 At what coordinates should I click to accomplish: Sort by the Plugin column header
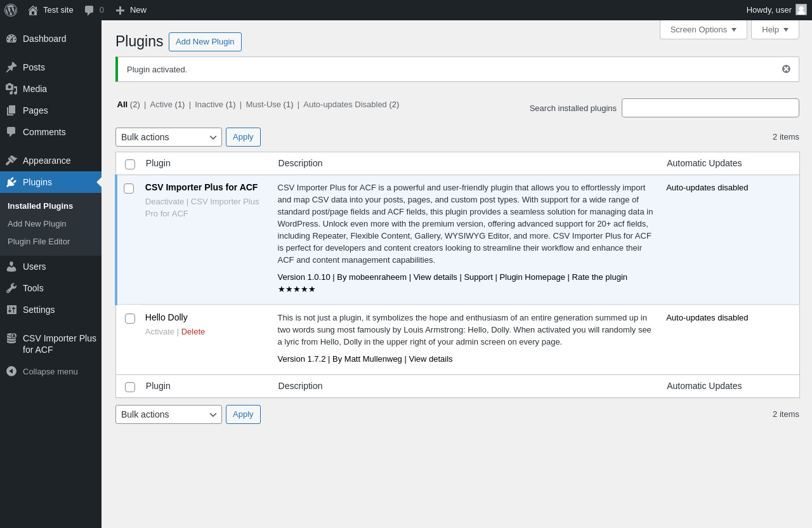(158, 163)
